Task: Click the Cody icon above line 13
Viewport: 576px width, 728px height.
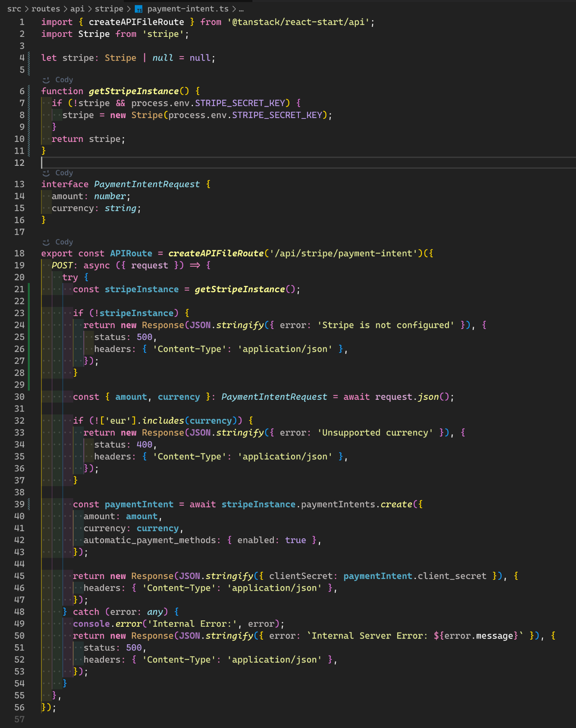Action: pos(46,173)
